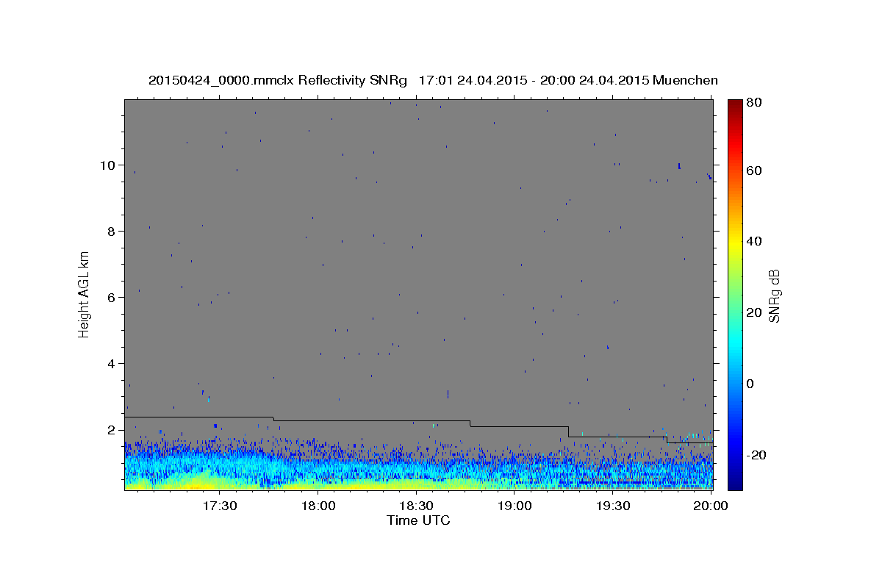Screen dimensions: 882x588
Task: Click the 18:30 time tick label
Action: 416,506
